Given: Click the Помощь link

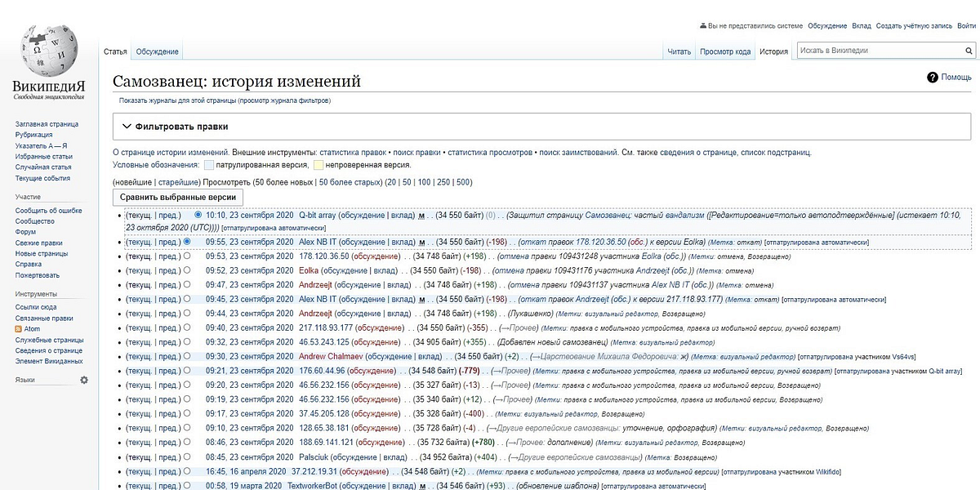Looking at the screenshot, I should tap(955, 78).
